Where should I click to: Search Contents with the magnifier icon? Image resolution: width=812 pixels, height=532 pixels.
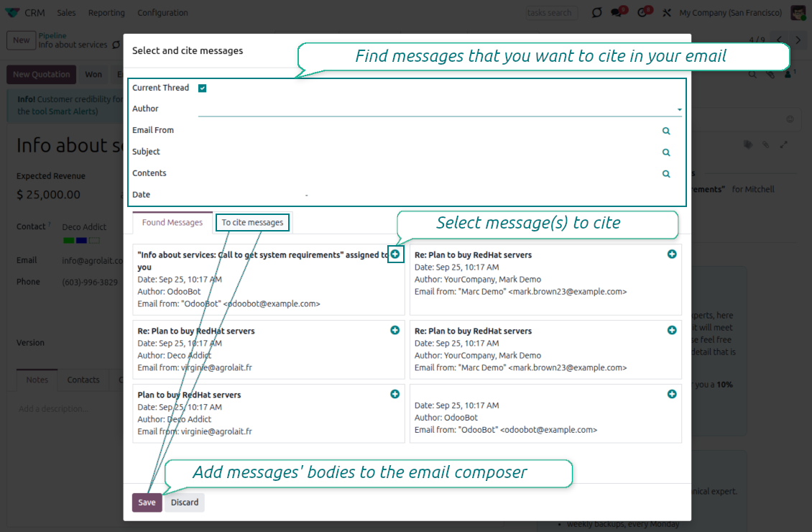pos(665,173)
